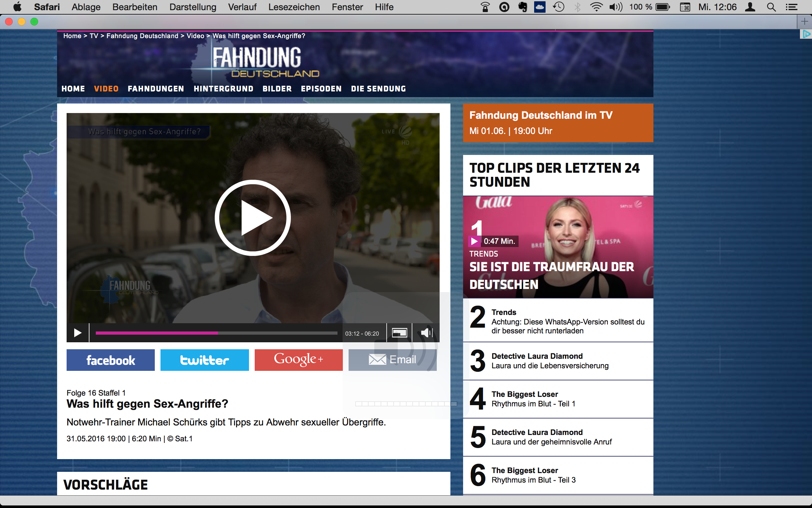812x508 pixels.
Task: Open the HOME nav tab
Action: (x=73, y=89)
